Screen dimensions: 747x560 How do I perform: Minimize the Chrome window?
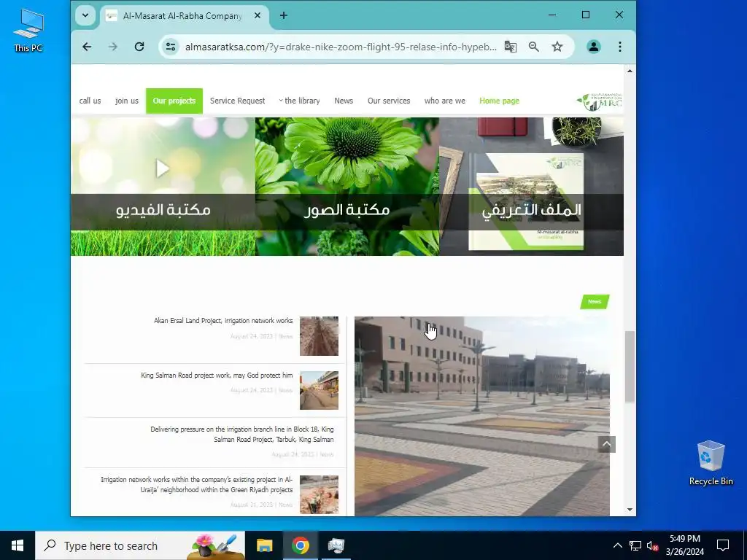[552, 15]
